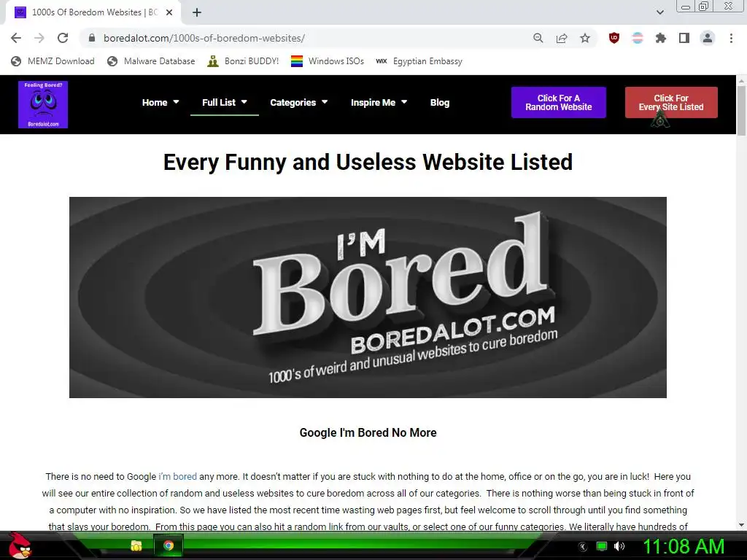The width and height of the screenshot is (747, 560).
Task: Close the 1000s Of Boredom Websites tab
Action: (169, 13)
